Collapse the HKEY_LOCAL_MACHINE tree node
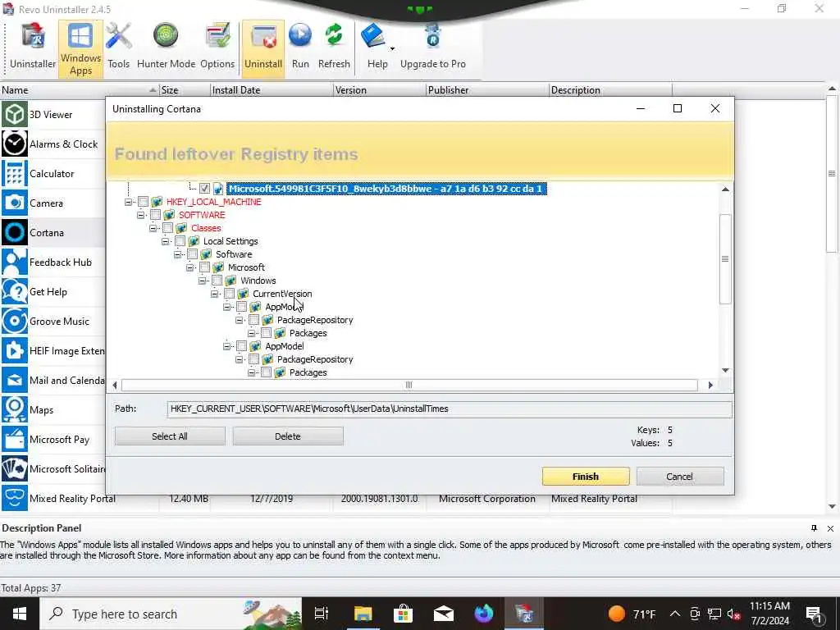Viewport: 840px width, 630px height. [129, 202]
